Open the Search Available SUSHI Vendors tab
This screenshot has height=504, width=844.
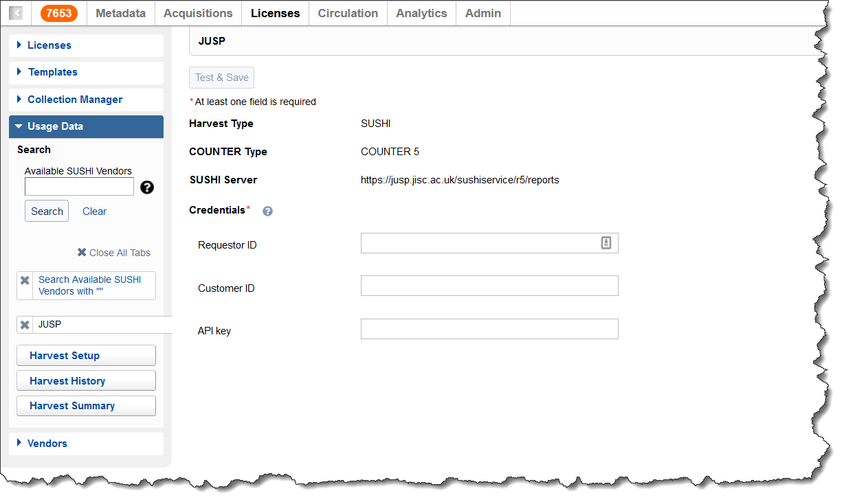[90, 286]
